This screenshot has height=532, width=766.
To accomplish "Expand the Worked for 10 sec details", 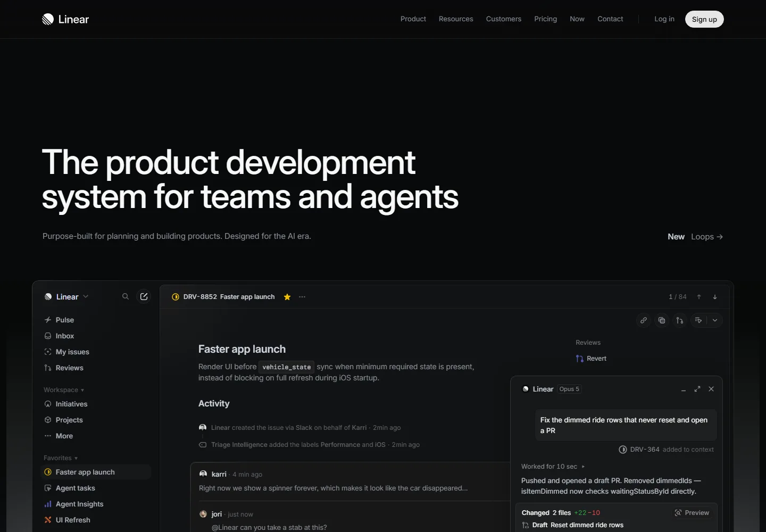I will (x=553, y=467).
